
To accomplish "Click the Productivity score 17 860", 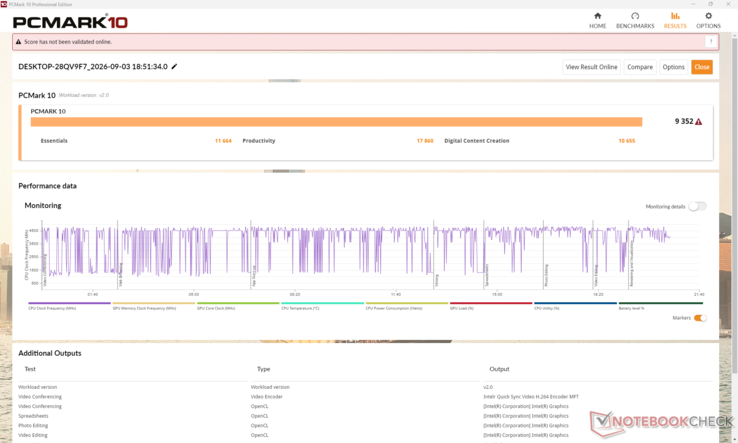I will tap(425, 141).
